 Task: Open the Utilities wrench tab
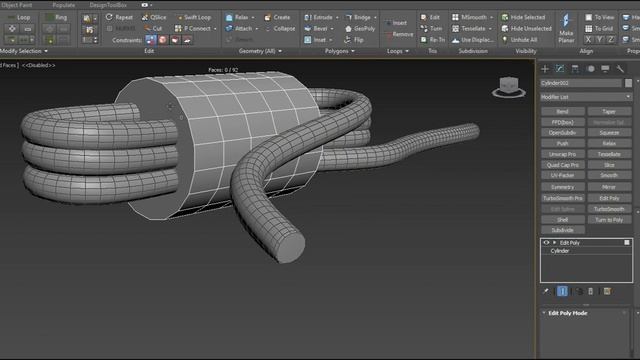[620, 69]
